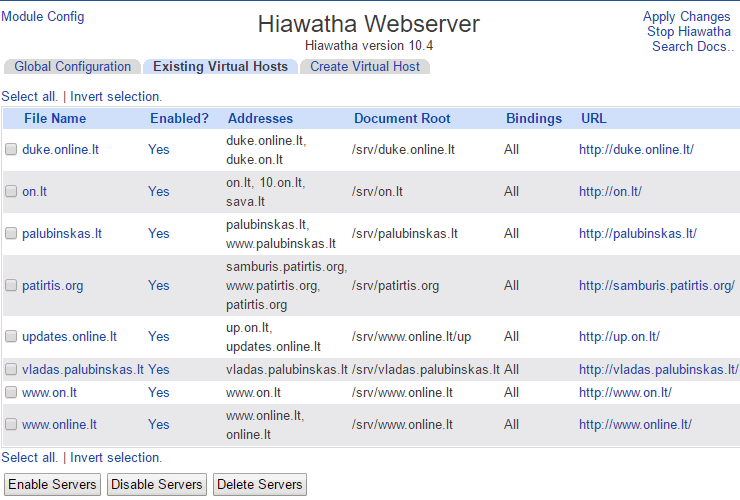Click Yes enabled status for updates.online.lt
Screen dimensions: 740x500
click(159, 336)
